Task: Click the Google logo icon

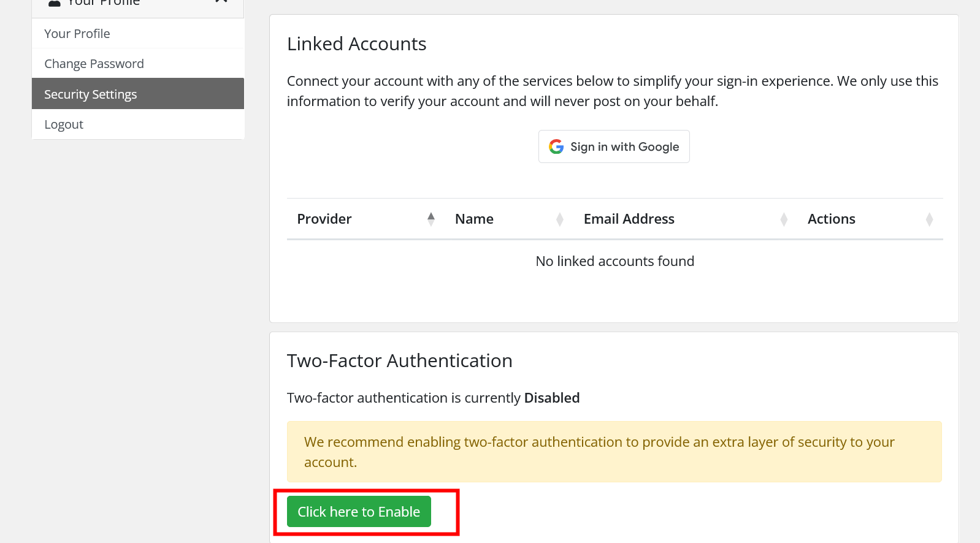Action: [556, 146]
